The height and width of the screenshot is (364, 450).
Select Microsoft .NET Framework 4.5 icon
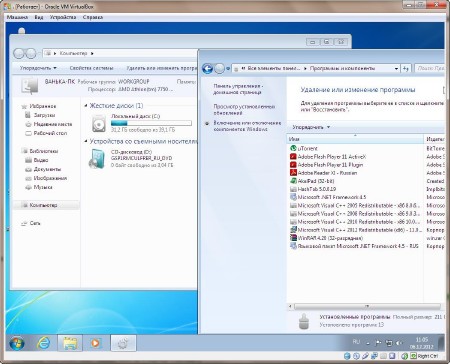pyautogui.click(x=293, y=197)
